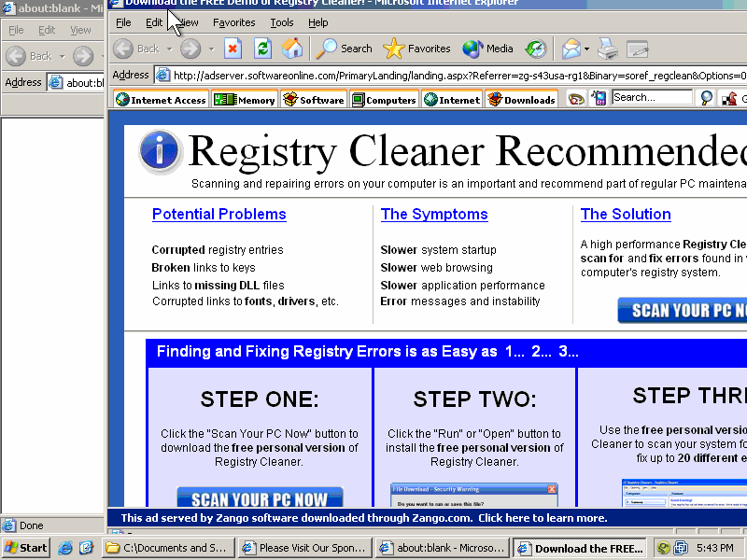Switch to Download the FREE... taskbar button
Image resolution: width=747 pixels, height=560 pixels.
pyautogui.click(x=581, y=548)
